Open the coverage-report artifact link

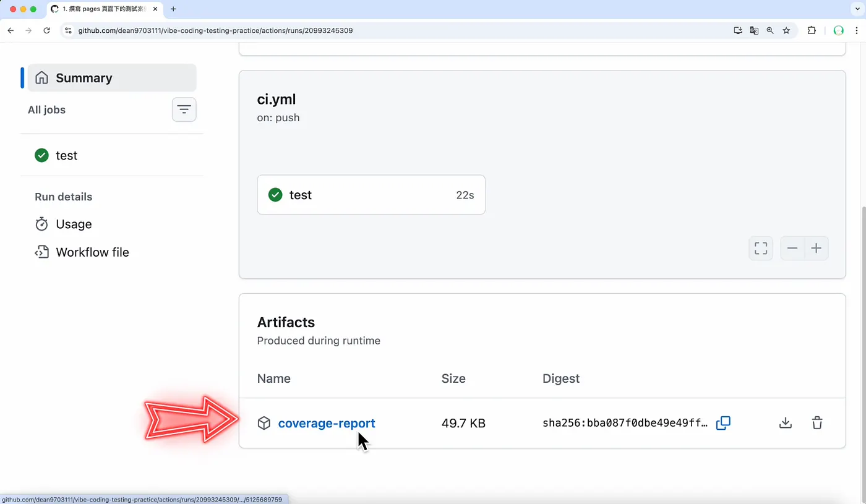(327, 423)
